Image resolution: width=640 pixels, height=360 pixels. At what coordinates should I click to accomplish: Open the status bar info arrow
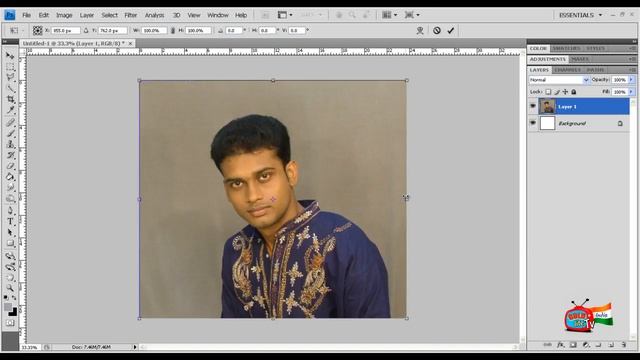click(x=135, y=347)
